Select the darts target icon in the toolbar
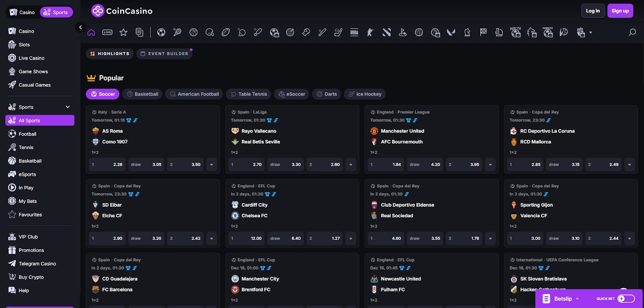644x308 pixels. 290,32
